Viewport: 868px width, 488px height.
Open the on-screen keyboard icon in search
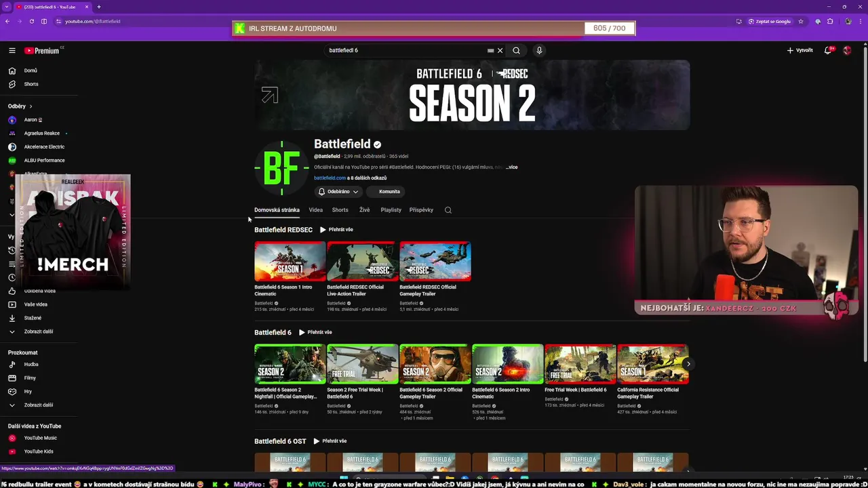click(x=490, y=50)
